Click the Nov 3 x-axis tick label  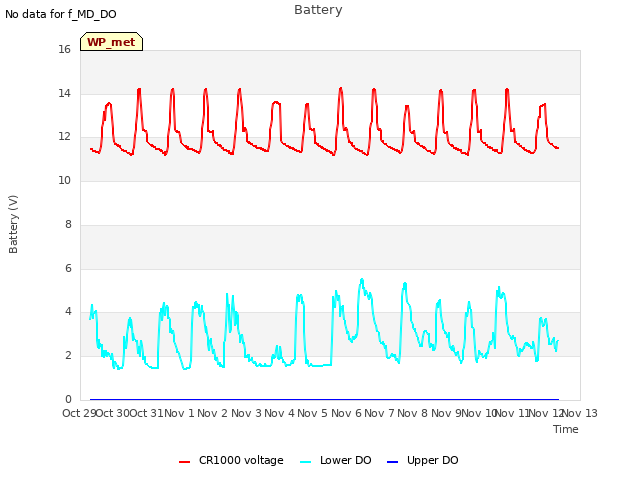coord(246,413)
